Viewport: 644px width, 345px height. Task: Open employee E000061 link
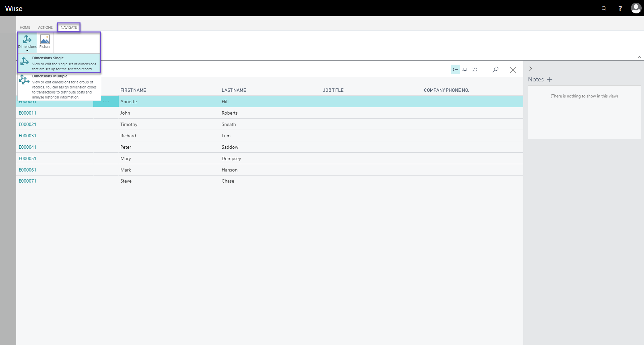28,170
